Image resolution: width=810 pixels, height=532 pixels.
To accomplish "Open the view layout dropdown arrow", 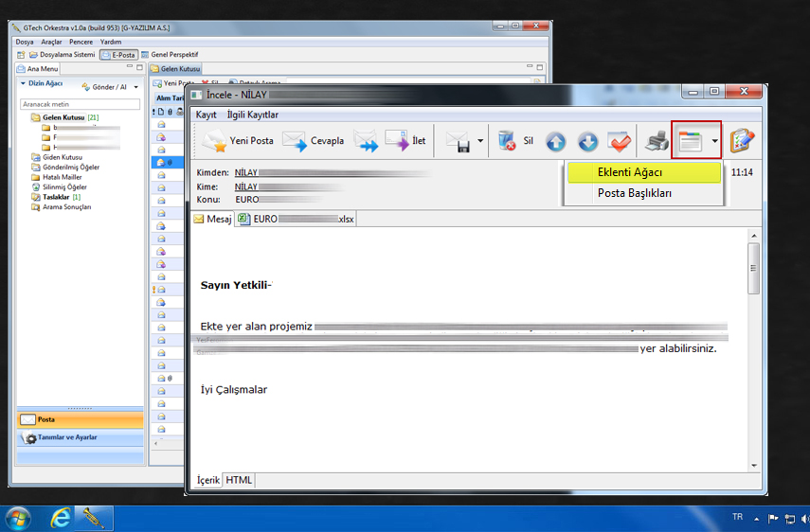I will (x=714, y=141).
